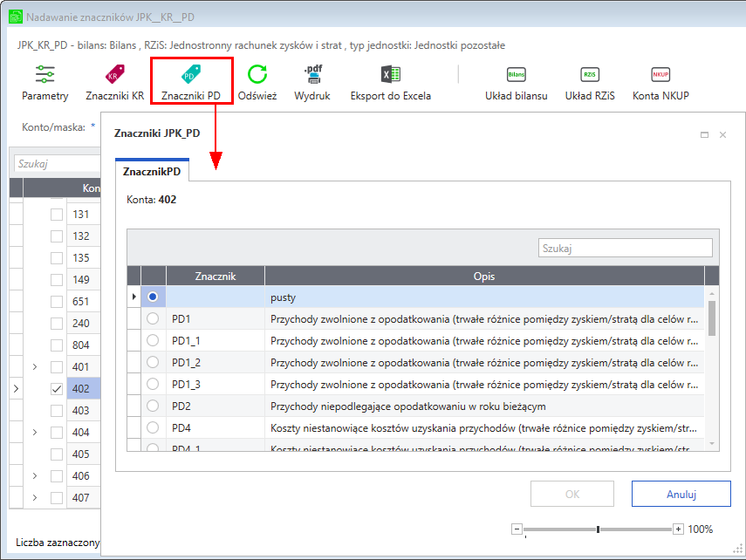This screenshot has height=560, width=746.
Task: Switch to the ZnacznikPD tab
Action: tap(152, 171)
